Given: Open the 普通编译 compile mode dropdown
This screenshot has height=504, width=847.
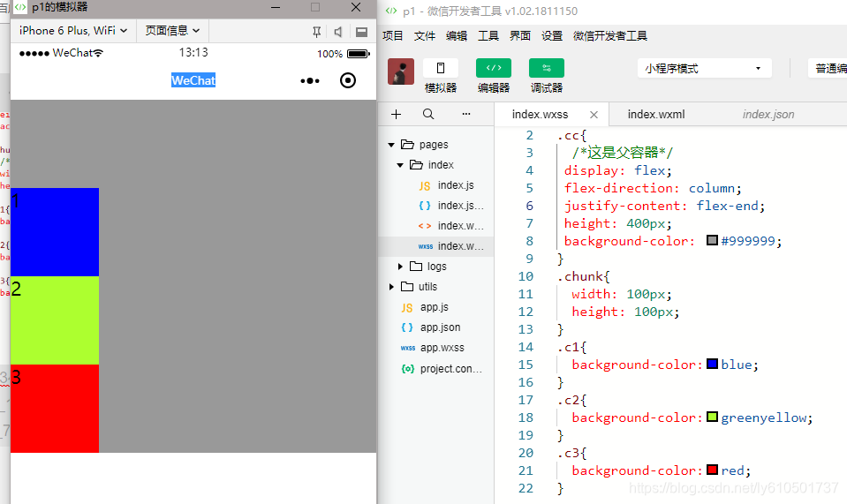Looking at the screenshot, I should (x=828, y=69).
